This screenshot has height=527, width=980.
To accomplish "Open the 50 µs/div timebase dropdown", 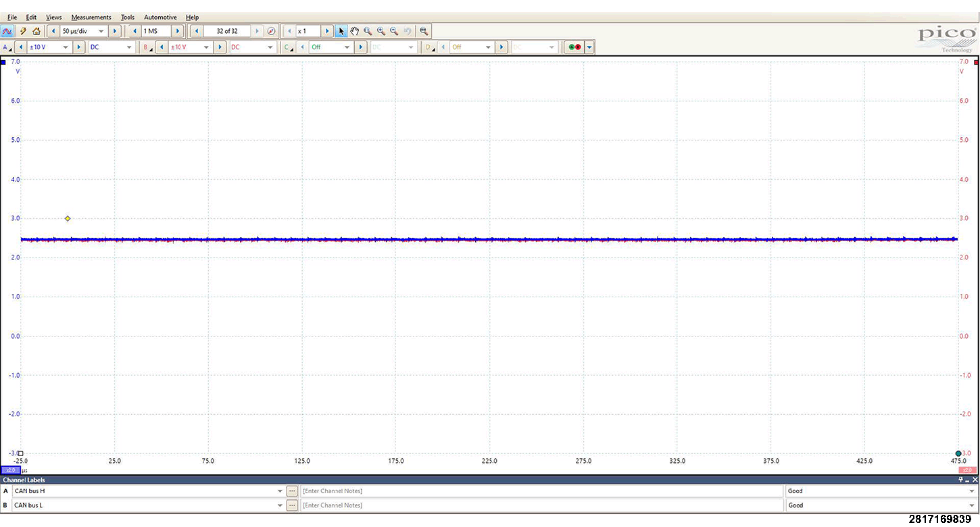I will point(101,31).
